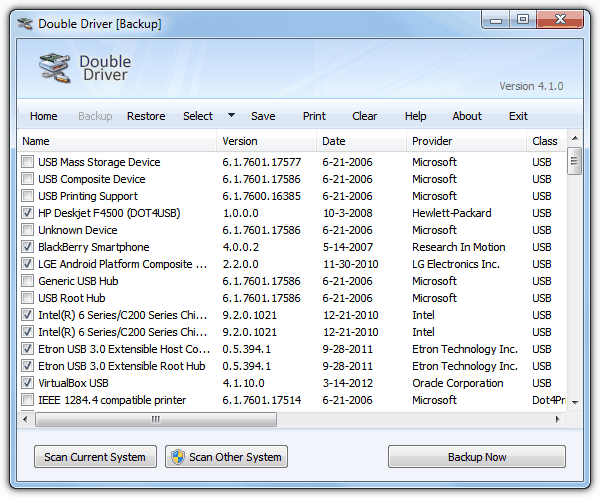The width and height of the screenshot is (600, 497).
Task: Sort drivers by the Version column header
Action: coord(240,141)
